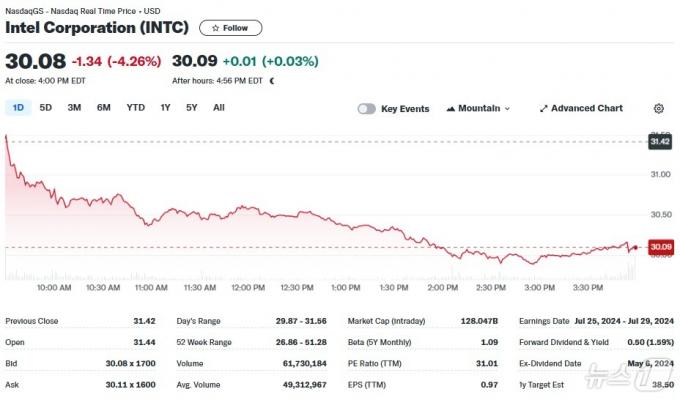
Task: Click Market Cap value 128.047B
Action: [x=479, y=321]
